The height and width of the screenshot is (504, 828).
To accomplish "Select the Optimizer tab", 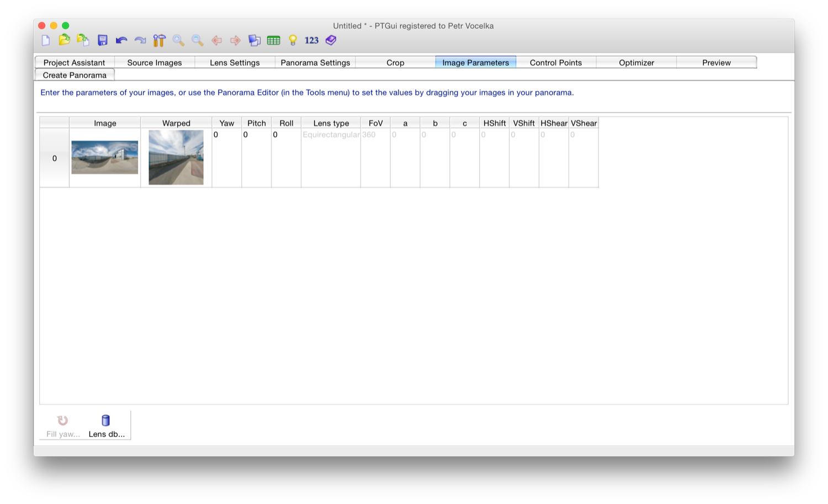I will pyautogui.click(x=636, y=62).
